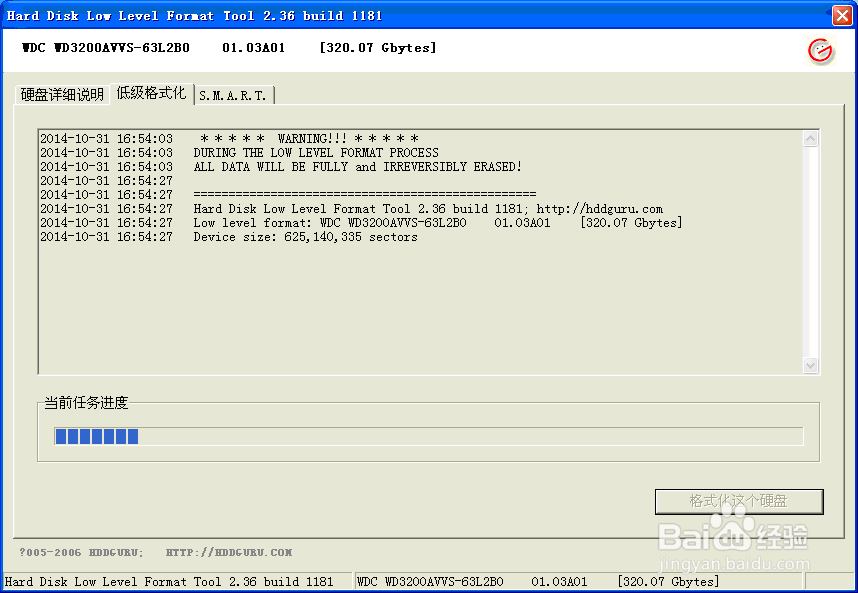The height and width of the screenshot is (593, 858).
Task: Click the HDDGuru logo icon
Action: [820, 51]
